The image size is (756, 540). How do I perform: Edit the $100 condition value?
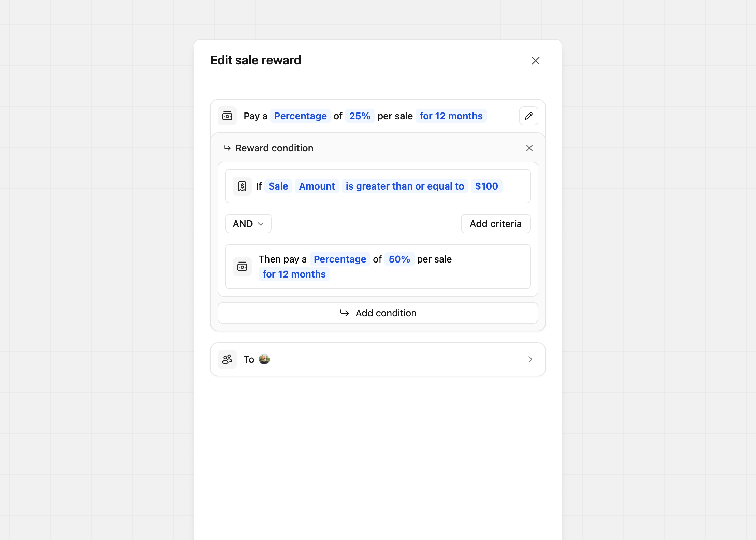[x=486, y=186]
